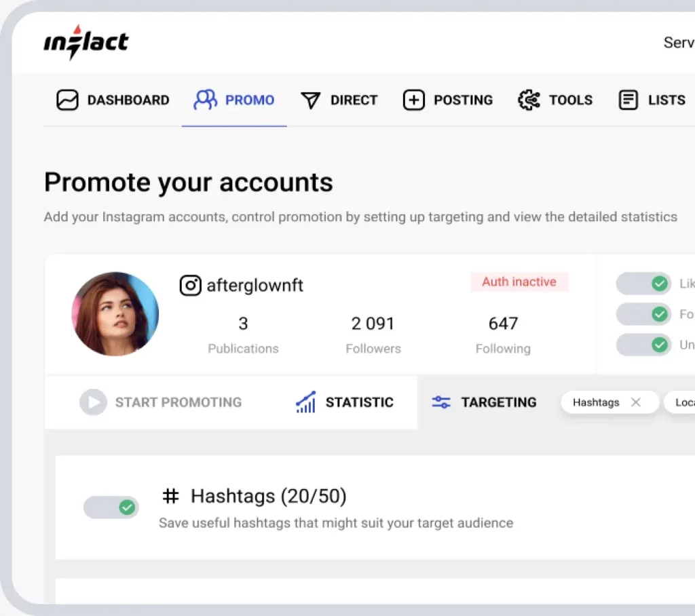
Task: Open the Location filter chip
Action: click(685, 402)
